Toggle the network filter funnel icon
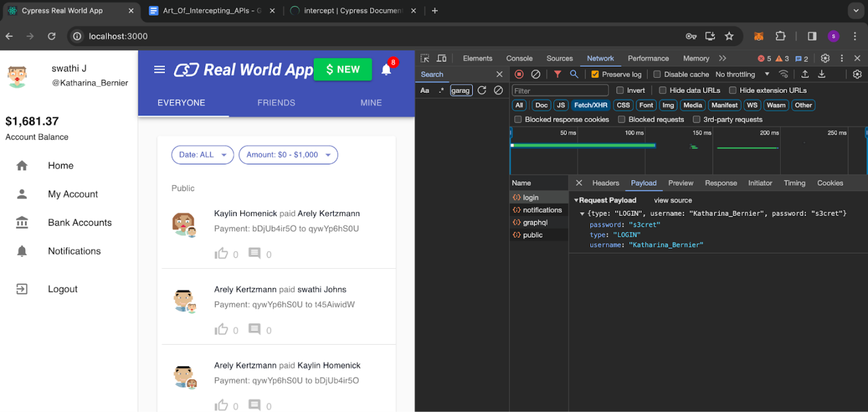This screenshot has height=412, width=868. (557, 74)
